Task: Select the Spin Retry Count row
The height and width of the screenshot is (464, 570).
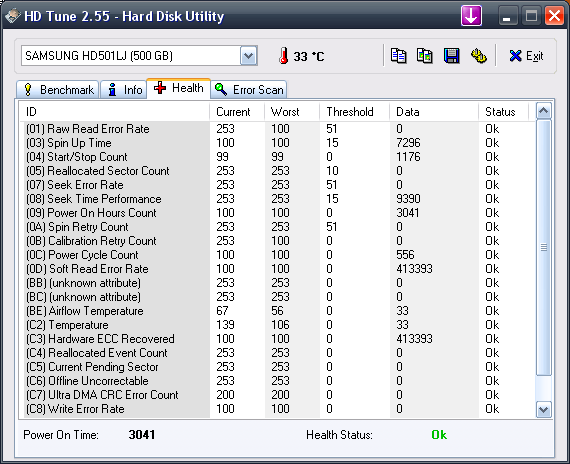Action: coord(277,227)
